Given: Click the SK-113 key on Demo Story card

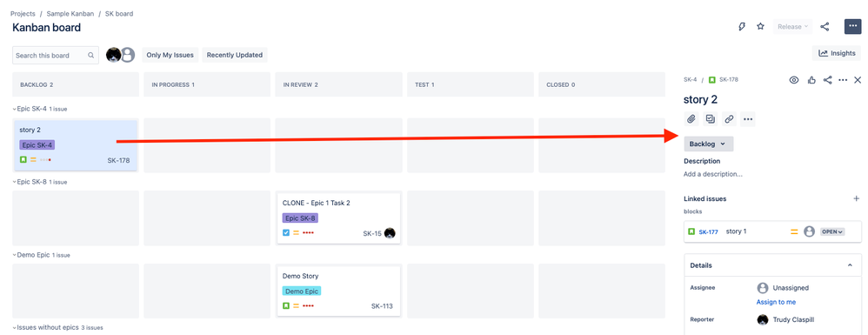Looking at the screenshot, I should pos(382,306).
